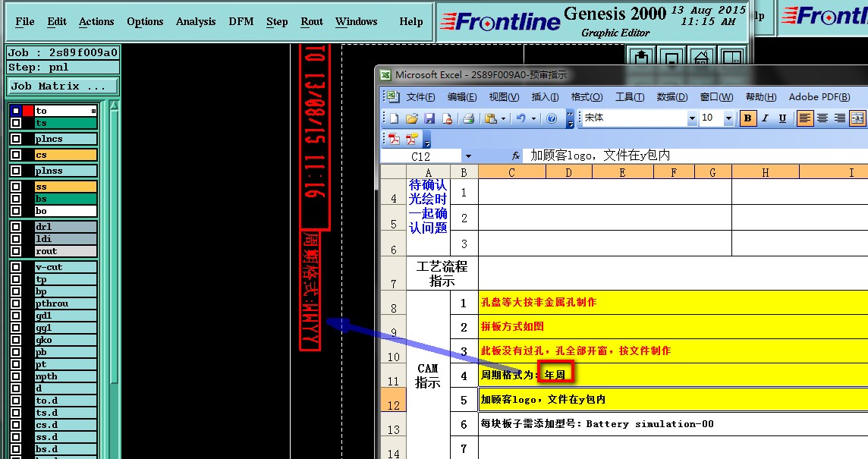Toggle Underline formatting in Excel
868x459 pixels.
point(782,118)
